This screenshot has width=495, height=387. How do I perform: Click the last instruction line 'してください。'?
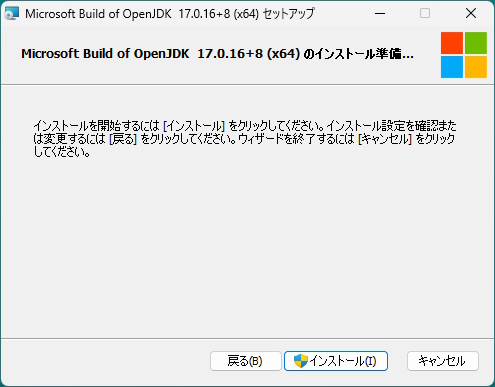[x=62, y=152]
